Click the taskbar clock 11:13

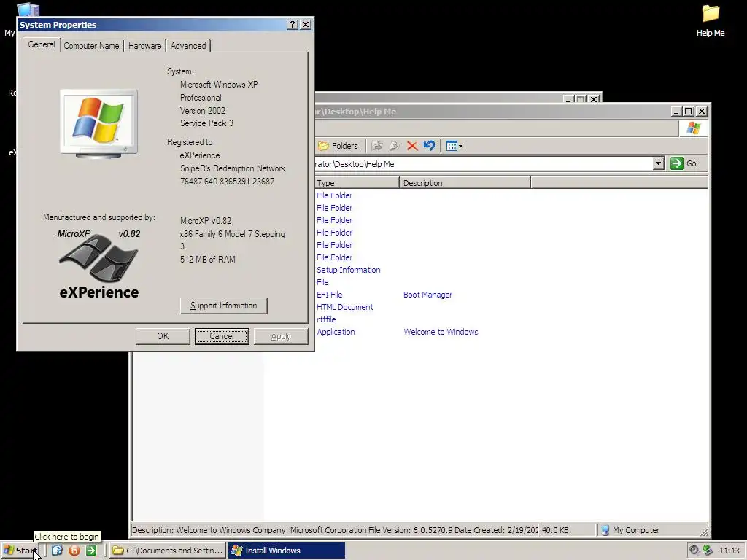pos(729,551)
